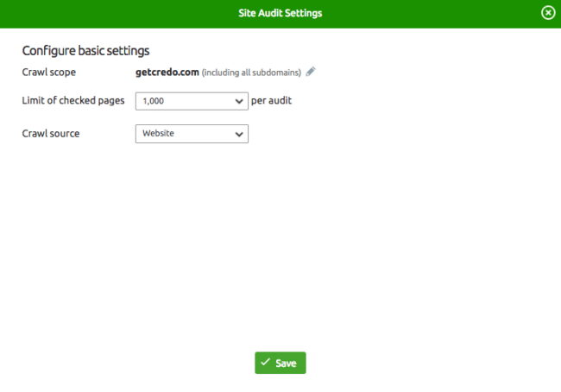This screenshot has height=392, width=561.
Task: Click the getcredo.com domain text
Action: pyautogui.click(x=167, y=73)
